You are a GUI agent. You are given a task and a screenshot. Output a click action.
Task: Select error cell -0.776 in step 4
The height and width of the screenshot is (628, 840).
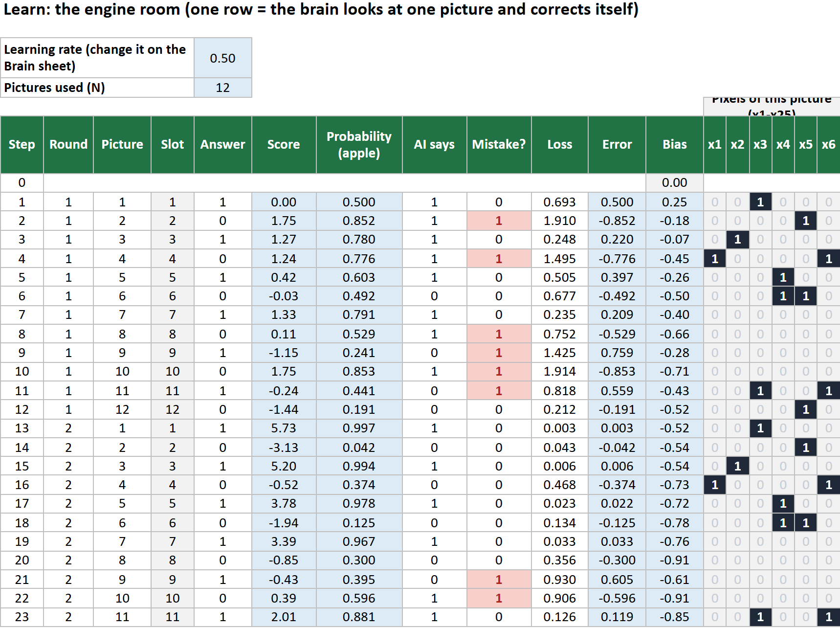[617, 259]
